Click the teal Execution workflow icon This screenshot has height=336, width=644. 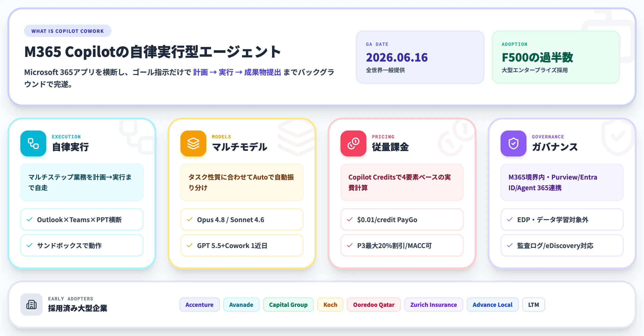[33, 143]
